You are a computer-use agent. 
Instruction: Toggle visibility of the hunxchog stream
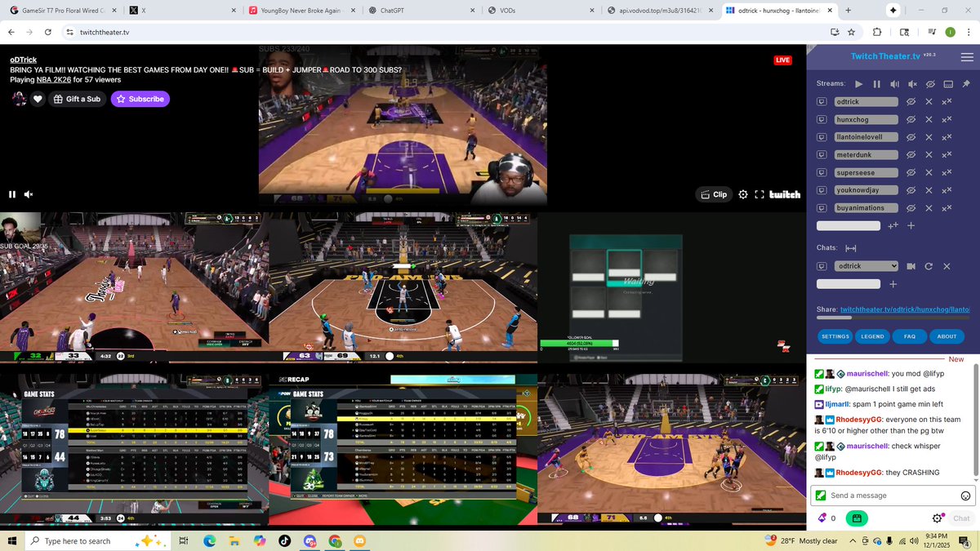[x=911, y=120]
